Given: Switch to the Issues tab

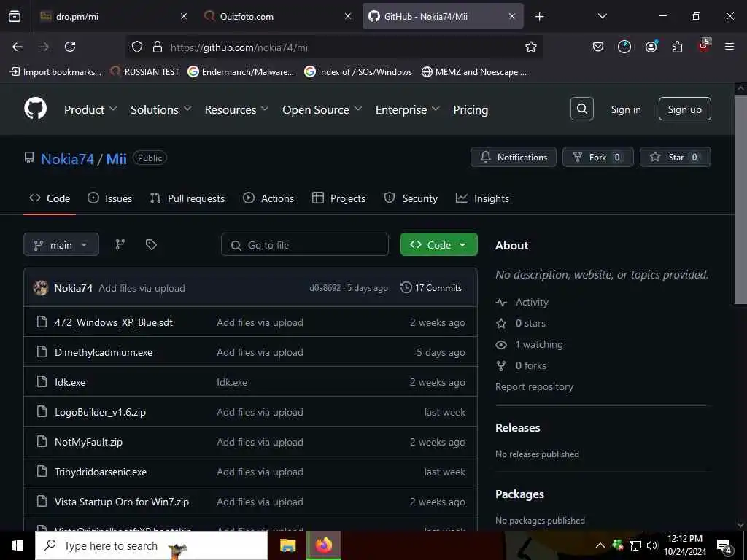Looking at the screenshot, I should coord(109,198).
